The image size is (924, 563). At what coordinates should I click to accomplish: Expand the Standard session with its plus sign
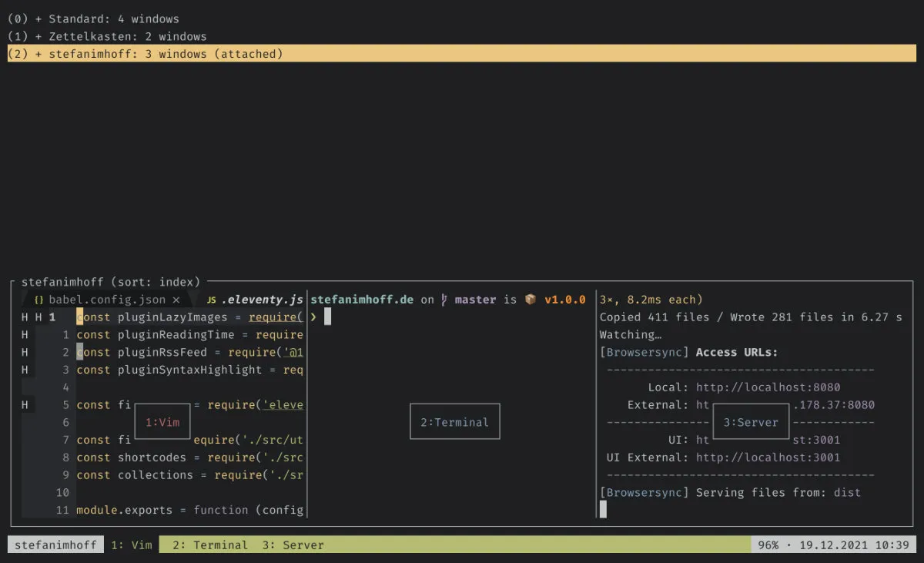click(38, 18)
